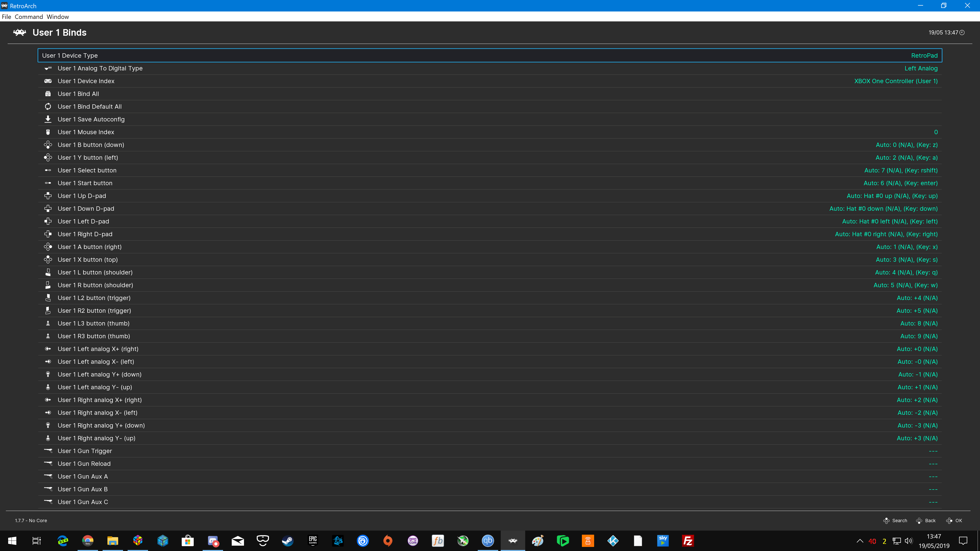Click the face-button icon for B button (down)
Image resolution: width=980 pixels, height=551 pixels.
tap(48, 144)
